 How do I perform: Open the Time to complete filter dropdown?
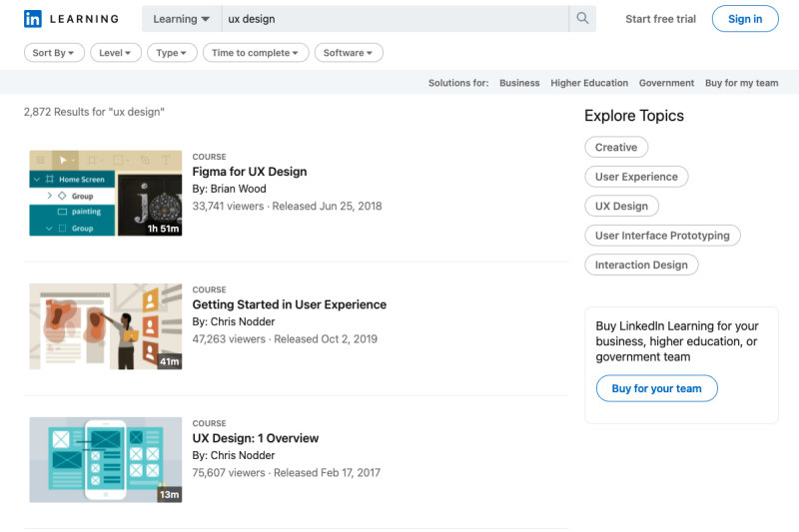256,53
